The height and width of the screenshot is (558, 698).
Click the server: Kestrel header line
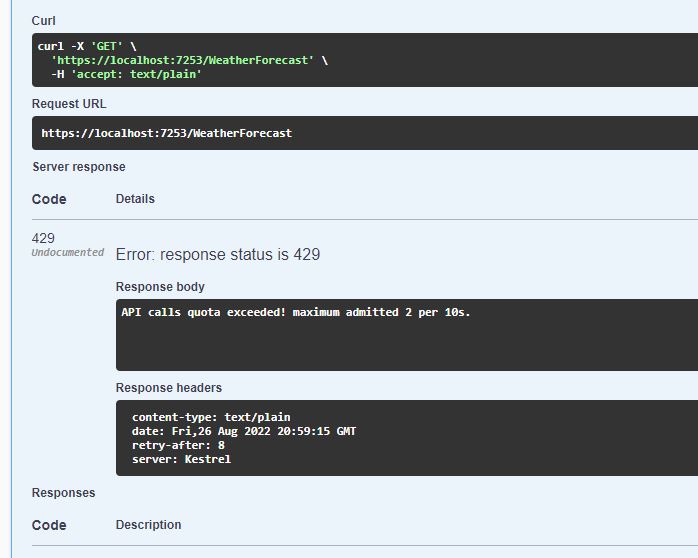point(181,459)
